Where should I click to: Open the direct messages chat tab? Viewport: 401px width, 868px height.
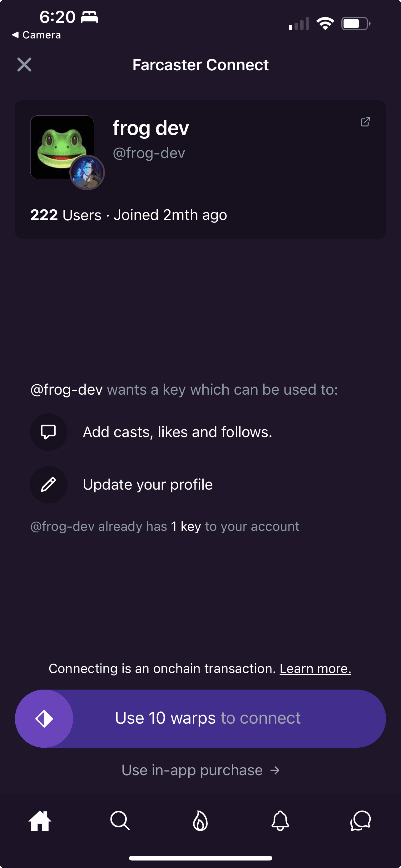point(360,821)
